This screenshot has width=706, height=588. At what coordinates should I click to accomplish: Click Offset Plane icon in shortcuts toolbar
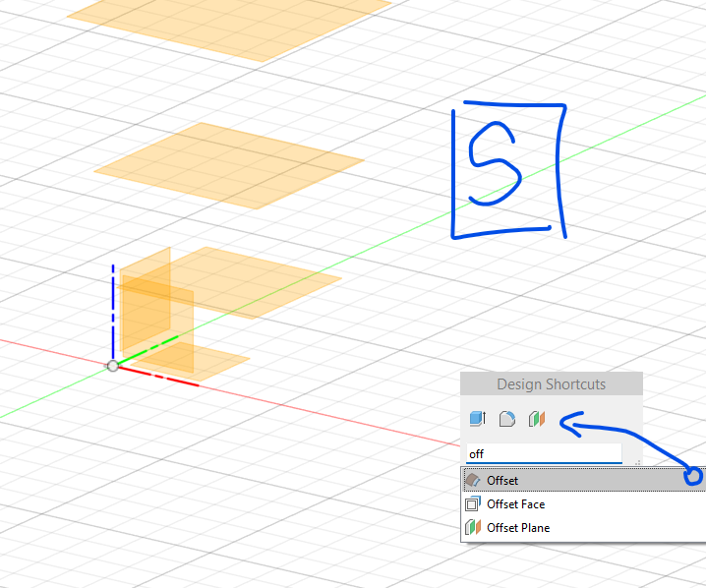[536, 420]
